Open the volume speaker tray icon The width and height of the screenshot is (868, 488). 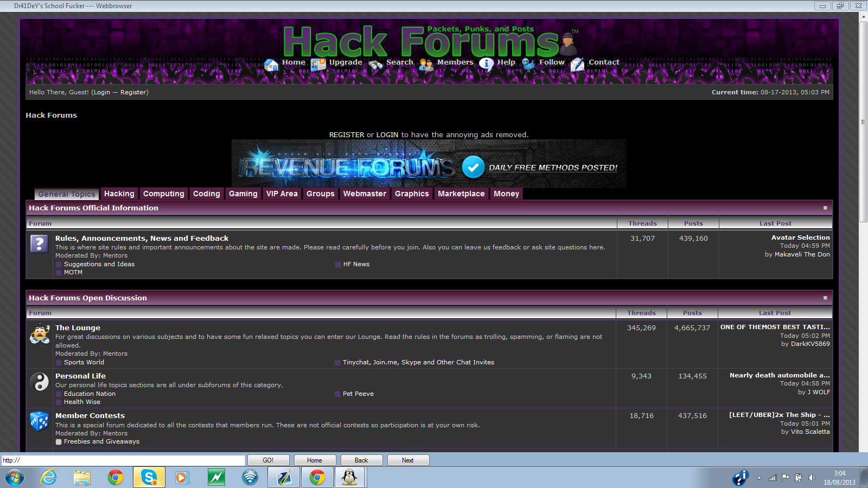(812, 478)
